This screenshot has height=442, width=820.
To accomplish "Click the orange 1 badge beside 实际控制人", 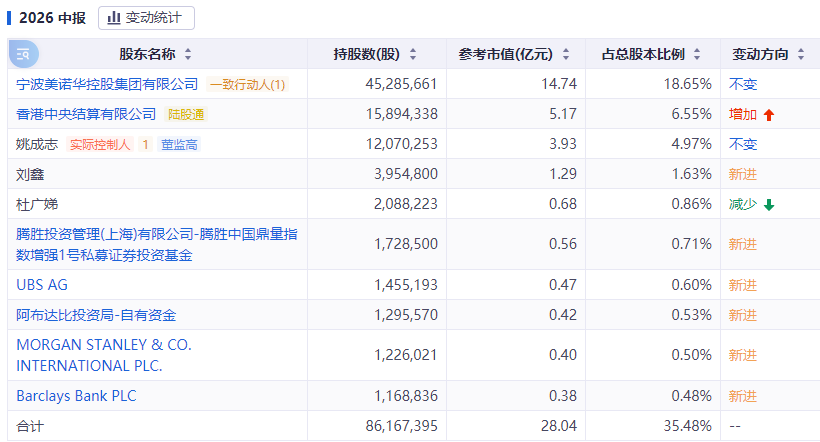I will click(x=145, y=144).
